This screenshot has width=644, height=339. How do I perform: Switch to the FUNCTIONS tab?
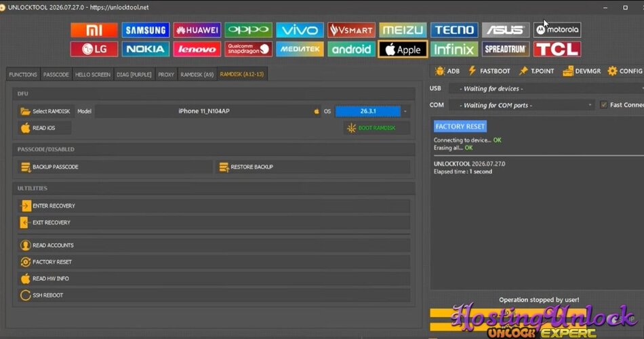(23, 75)
